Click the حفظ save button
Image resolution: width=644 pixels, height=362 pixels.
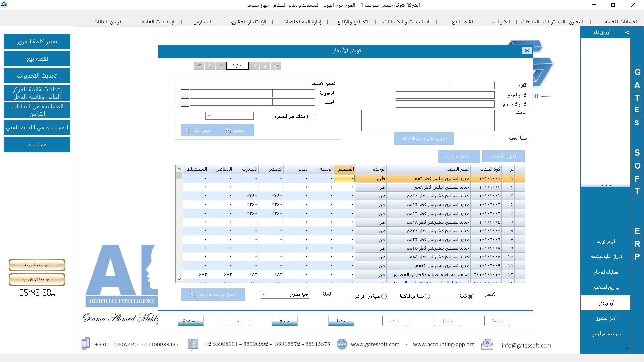341,321
